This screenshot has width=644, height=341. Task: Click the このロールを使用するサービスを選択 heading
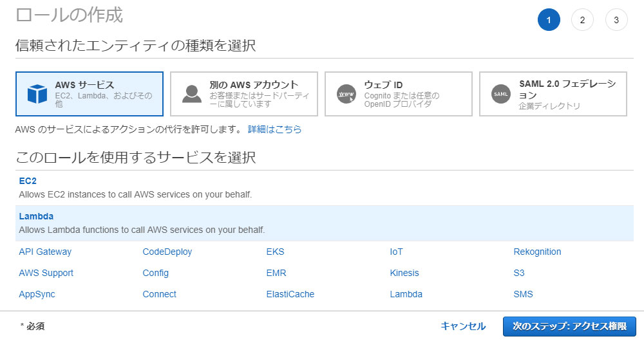coord(135,157)
